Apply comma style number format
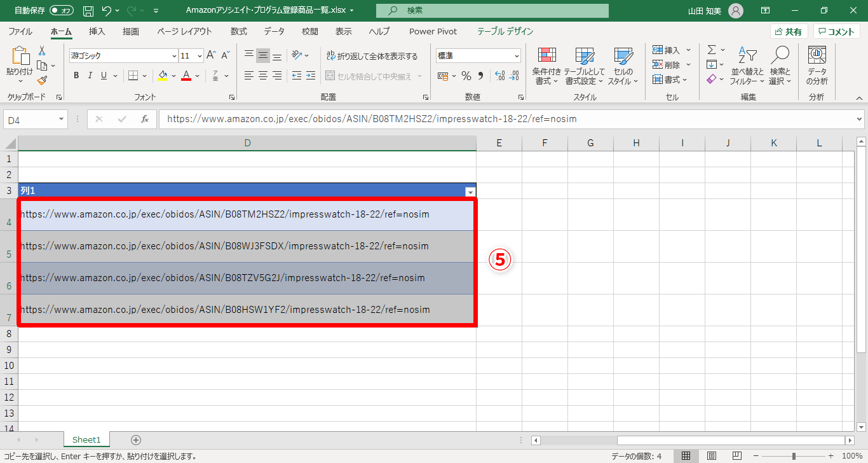This screenshot has width=868, height=463. [x=481, y=76]
